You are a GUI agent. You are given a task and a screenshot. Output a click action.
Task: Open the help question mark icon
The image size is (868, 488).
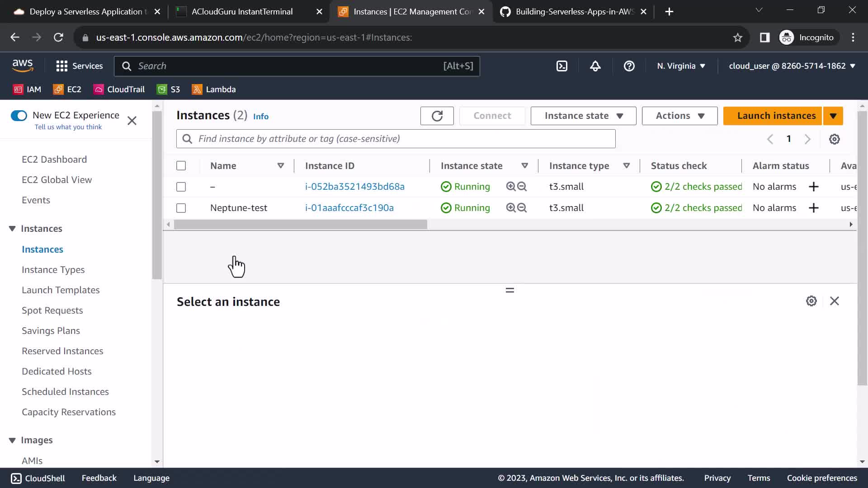click(629, 66)
